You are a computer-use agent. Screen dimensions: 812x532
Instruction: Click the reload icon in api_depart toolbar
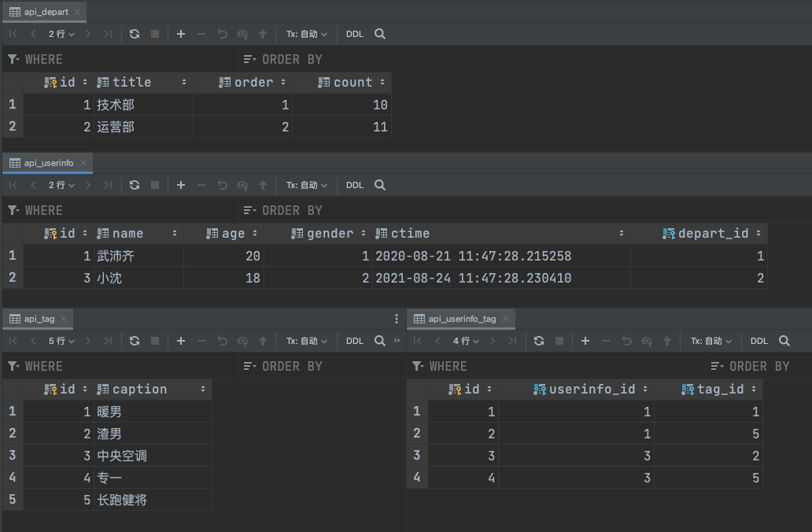[135, 34]
